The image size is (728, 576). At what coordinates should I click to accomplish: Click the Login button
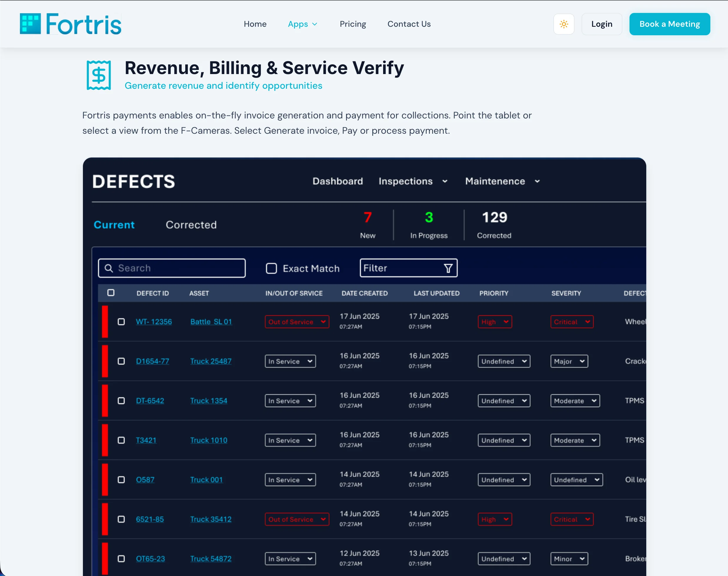tap(602, 24)
